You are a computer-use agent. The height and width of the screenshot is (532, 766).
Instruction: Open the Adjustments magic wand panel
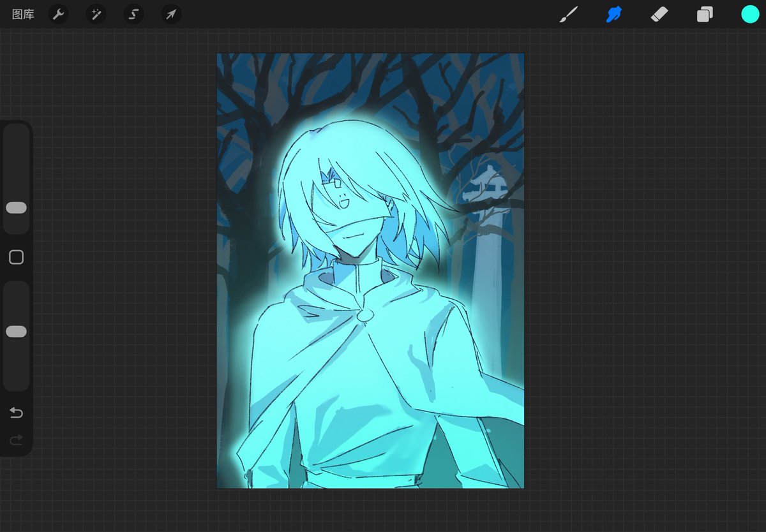click(96, 14)
